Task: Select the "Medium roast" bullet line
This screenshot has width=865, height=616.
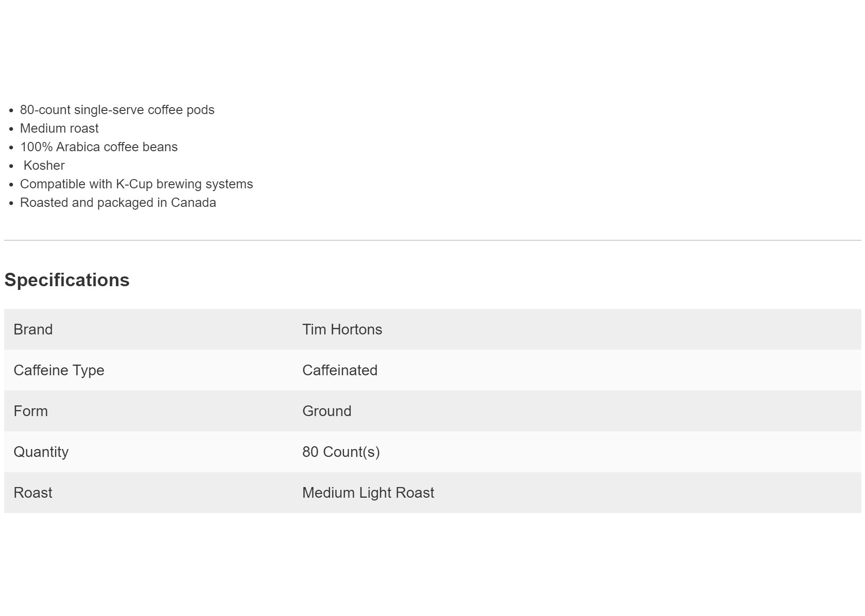Action: click(x=59, y=128)
